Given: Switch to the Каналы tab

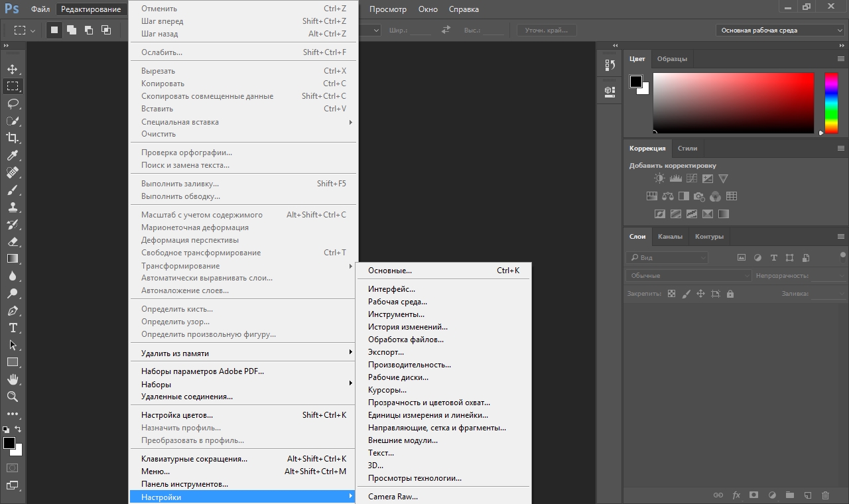Looking at the screenshot, I should pyautogui.click(x=670, y=236).
